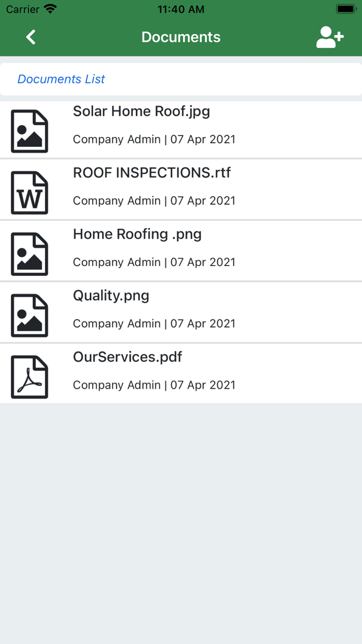
Task: Select Quality.png file name
Action: (x=111, y=296)
